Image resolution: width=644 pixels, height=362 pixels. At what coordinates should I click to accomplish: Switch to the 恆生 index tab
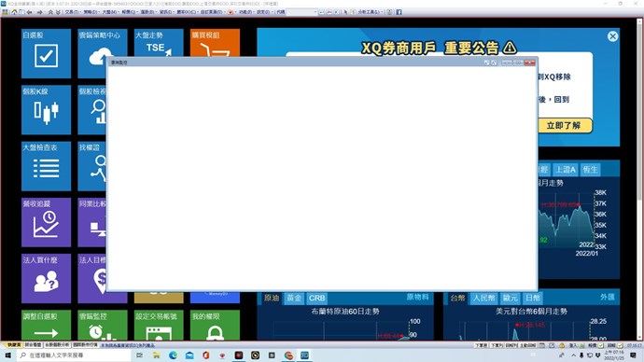pyautogui.click(x=590, y=170)
